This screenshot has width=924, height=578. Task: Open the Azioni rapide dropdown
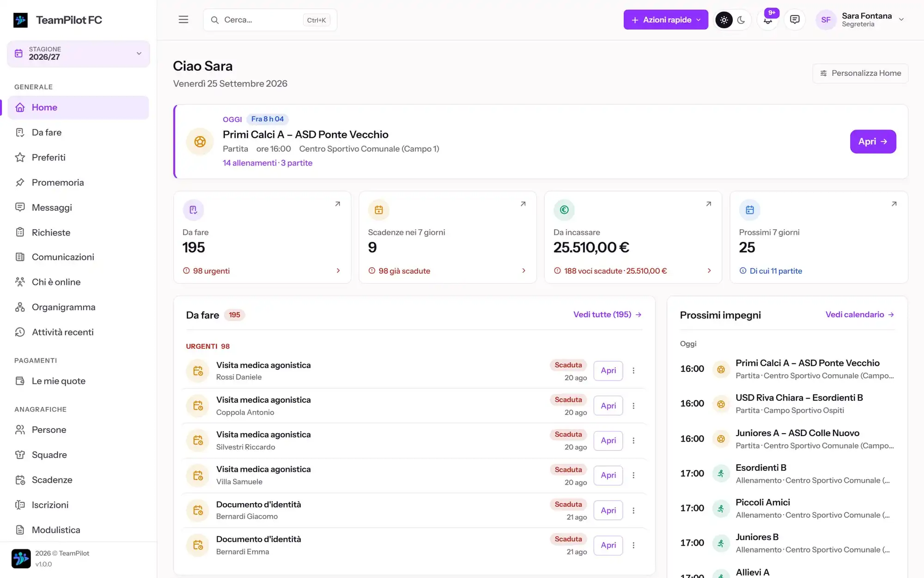[666, 20]
